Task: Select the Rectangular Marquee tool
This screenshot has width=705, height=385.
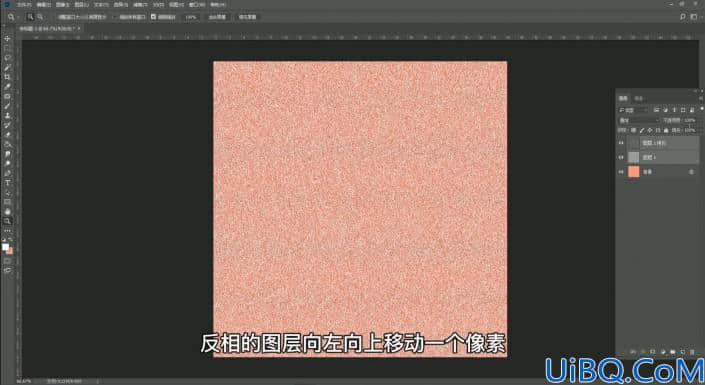Action: pos(7,48)
